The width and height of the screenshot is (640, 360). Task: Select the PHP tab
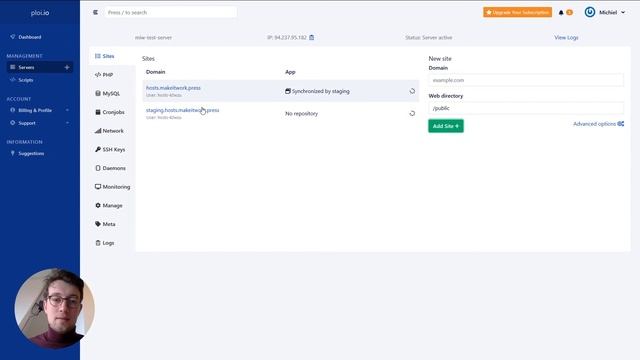point(104,75)
